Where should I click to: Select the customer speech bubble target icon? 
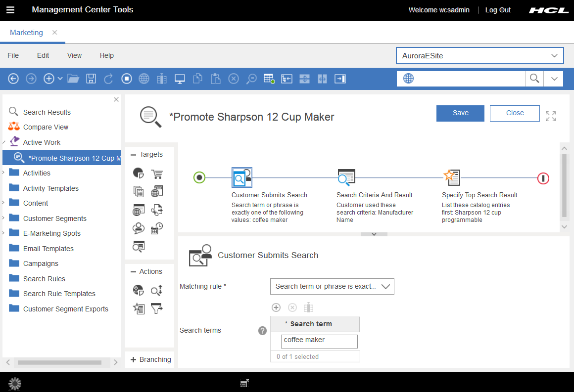(139, 228)
